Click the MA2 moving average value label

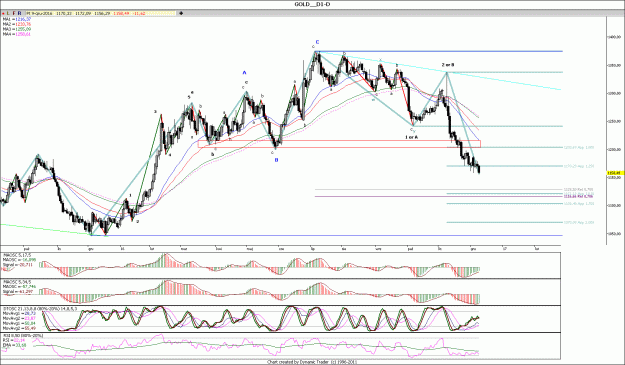[17, 24]
